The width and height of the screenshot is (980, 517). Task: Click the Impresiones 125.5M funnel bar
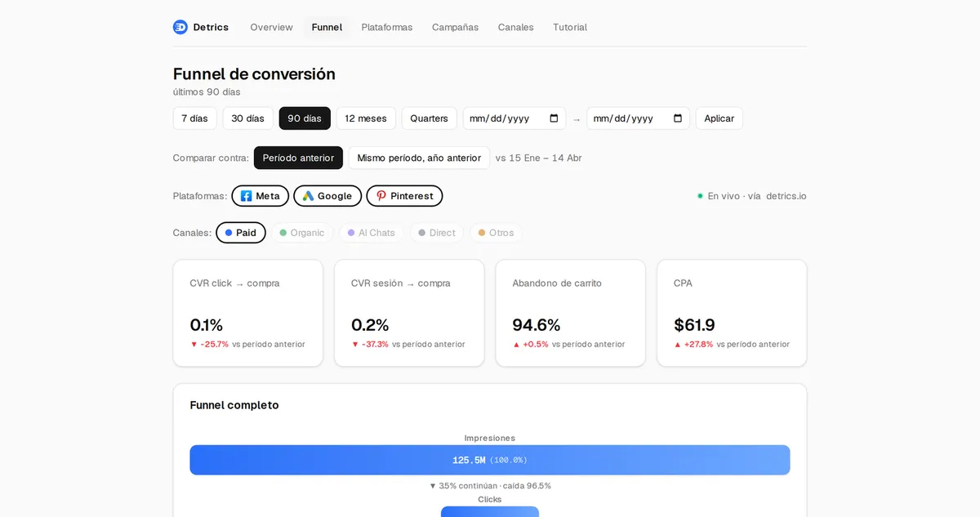click(490, 460)
